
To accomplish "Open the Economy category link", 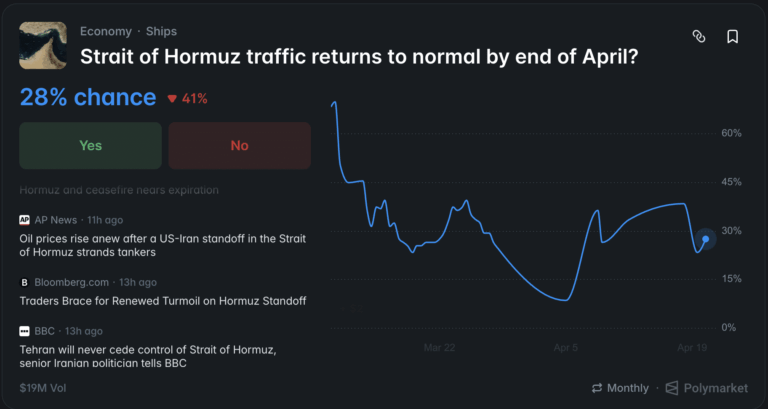I will pyautogui.click(x=106, y=31).
